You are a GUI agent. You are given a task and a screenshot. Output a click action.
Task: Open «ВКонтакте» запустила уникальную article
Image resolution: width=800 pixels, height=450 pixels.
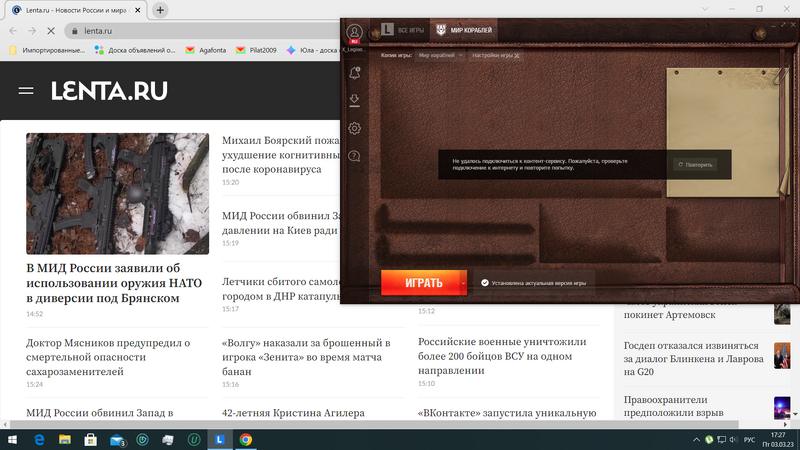[507, 413]
